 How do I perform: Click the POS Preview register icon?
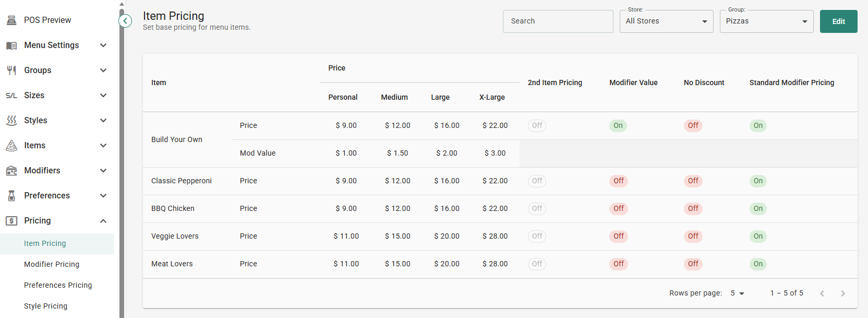[11, 20]
